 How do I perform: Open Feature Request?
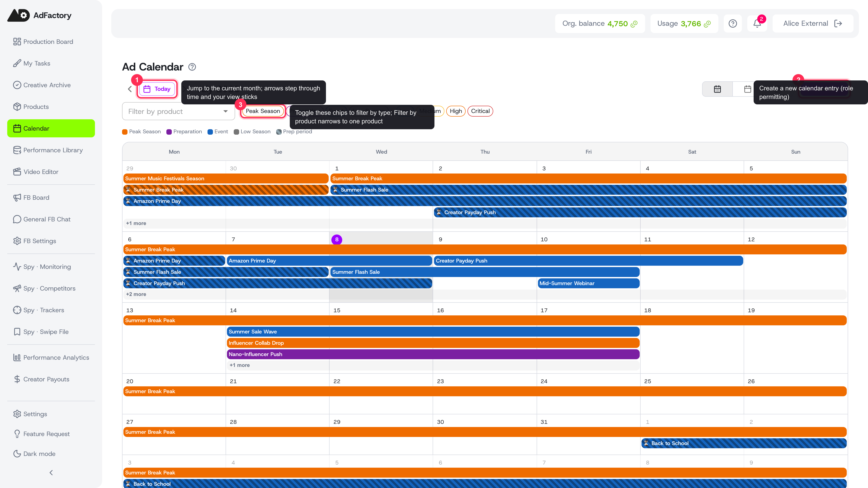pos(51,434)
